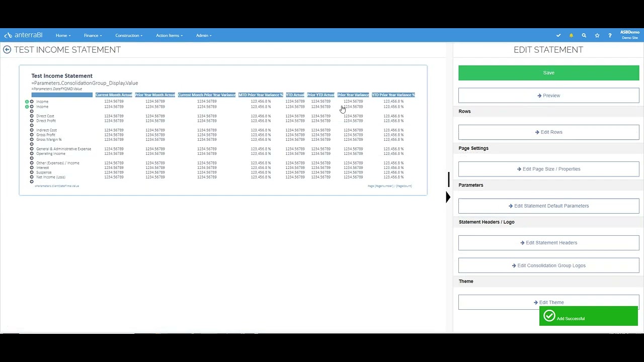Open Edit Consolidation Group Logos
The width and height of the screenshot is (644, 362).
point(548,265)
